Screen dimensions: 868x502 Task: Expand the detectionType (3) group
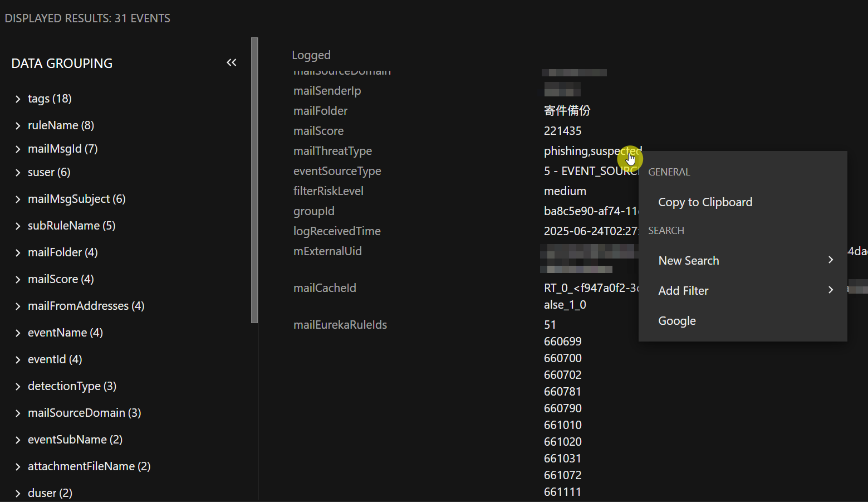[18, 387]
